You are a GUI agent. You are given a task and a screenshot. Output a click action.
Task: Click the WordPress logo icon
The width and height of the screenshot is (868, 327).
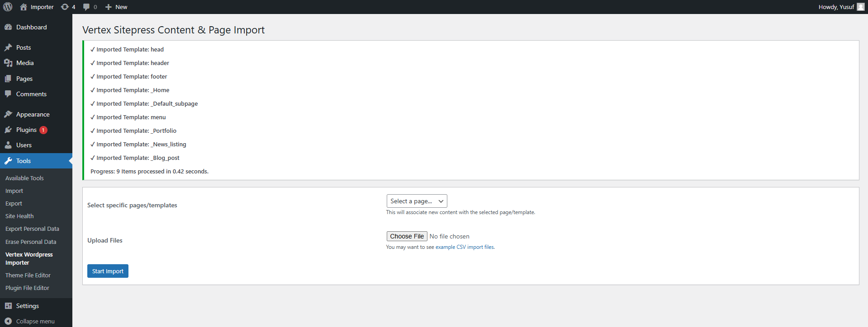[8, 7]
